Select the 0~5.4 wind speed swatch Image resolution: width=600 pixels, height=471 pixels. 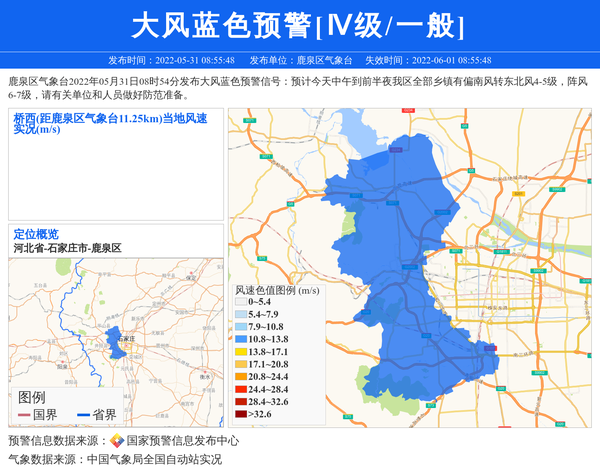click(240, 301)
